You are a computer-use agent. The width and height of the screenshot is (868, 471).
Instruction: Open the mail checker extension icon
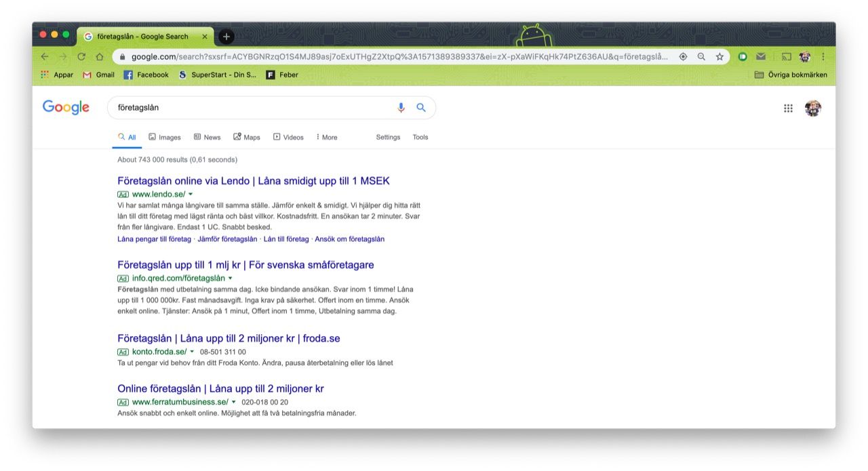(761, 57)
